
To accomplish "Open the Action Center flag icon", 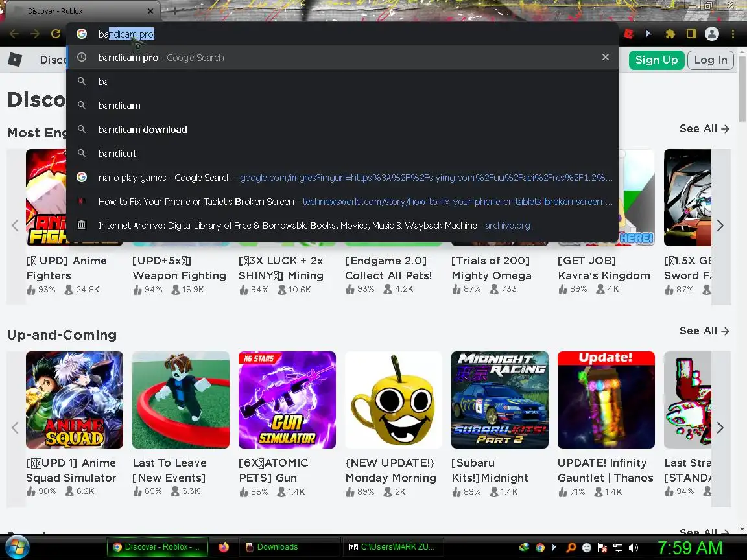I will (x=602, y=548).
